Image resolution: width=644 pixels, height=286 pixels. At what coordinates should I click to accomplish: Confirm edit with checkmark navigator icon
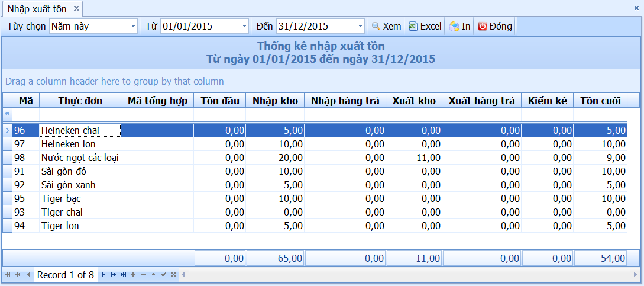pos(163,275)
